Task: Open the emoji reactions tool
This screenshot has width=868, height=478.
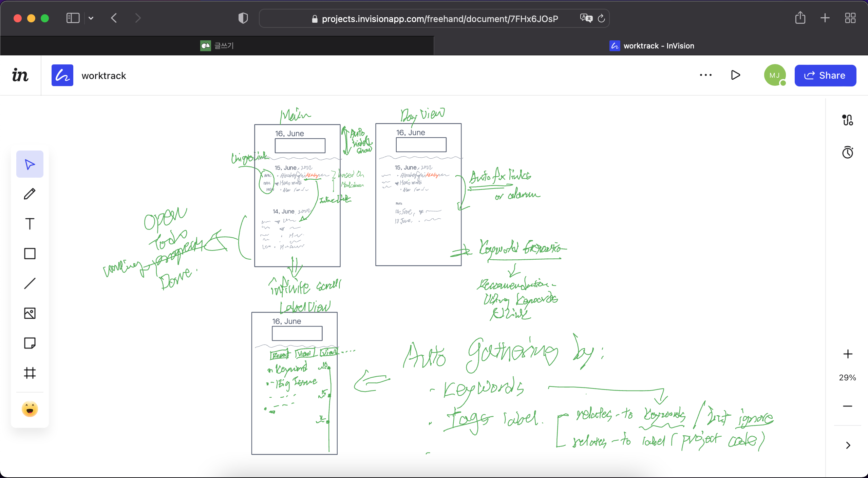Action: (30, 409)
